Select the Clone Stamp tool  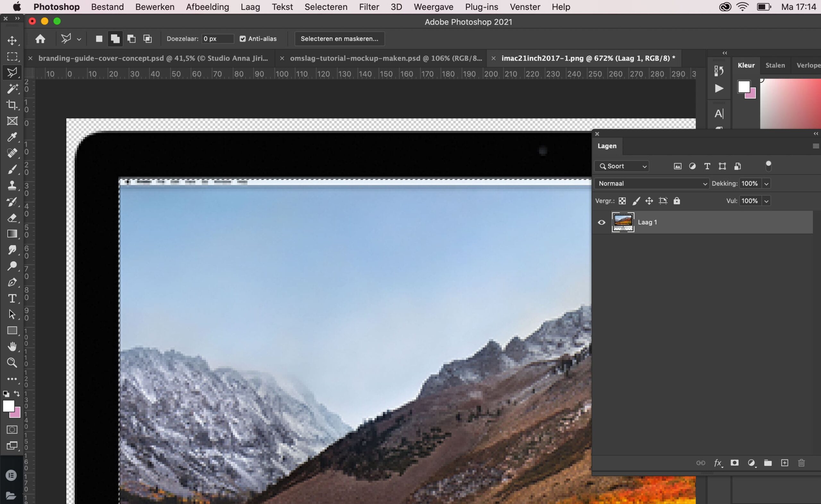point(12,185)
